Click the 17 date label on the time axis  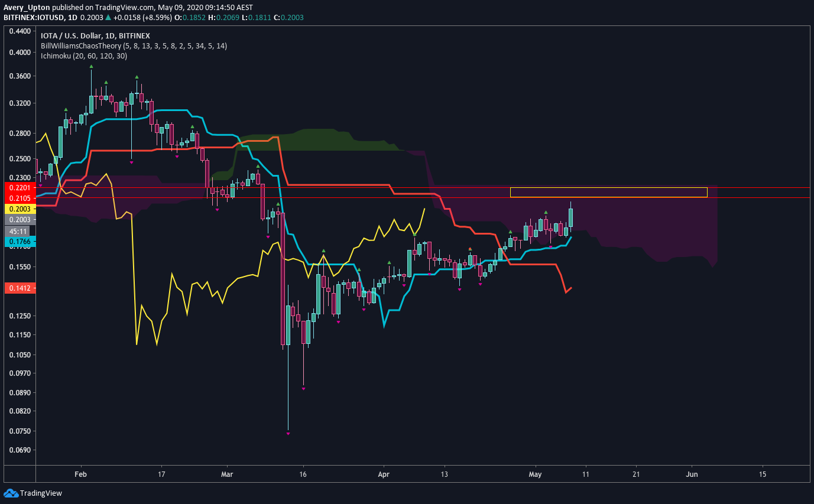161,474
